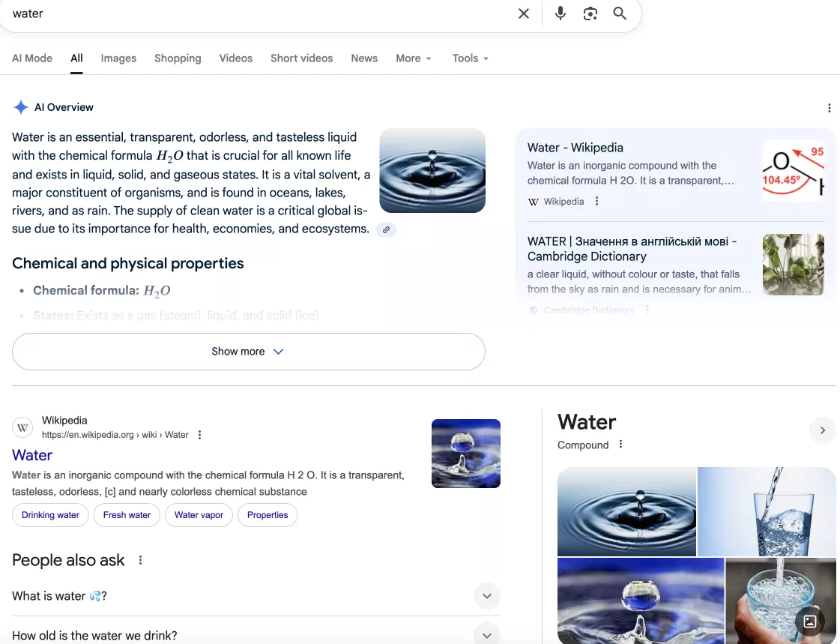Click Show more in AI Overview
This screenshot has width=840, height=644.
click(x=248, y=352)
